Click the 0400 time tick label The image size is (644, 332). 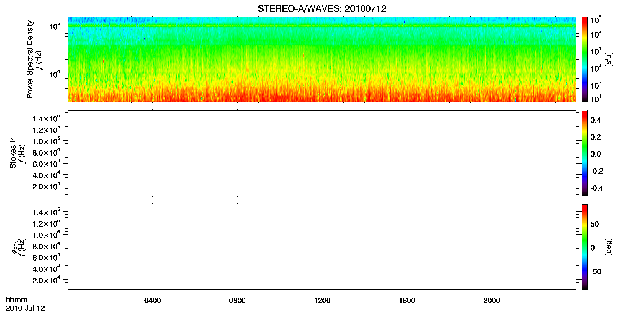point(152,301)
